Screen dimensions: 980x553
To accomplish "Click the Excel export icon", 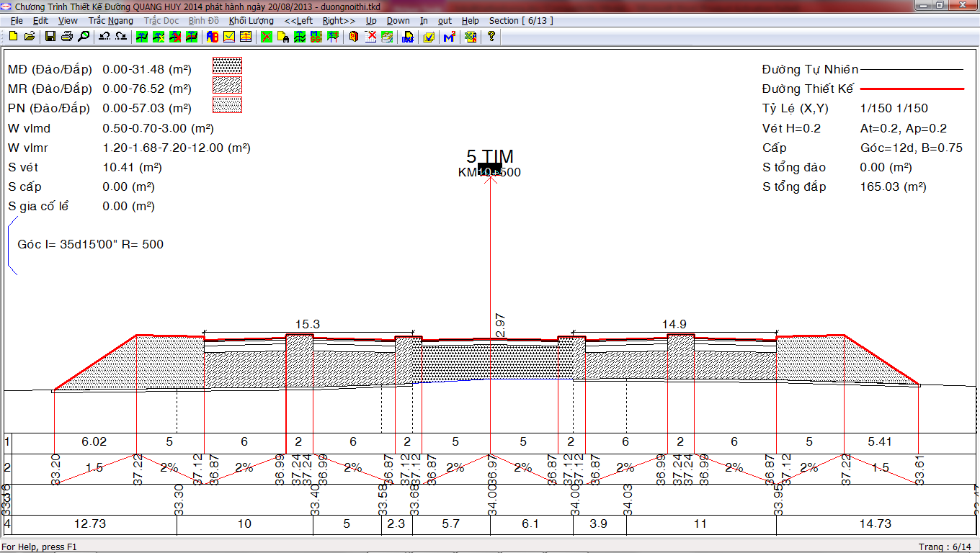I will click(x=470, y=36).
